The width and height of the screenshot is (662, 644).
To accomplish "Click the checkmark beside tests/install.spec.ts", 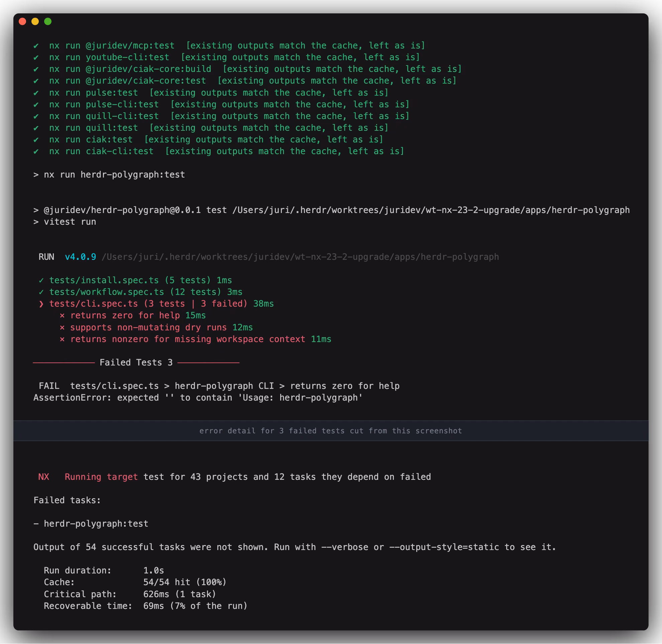I will (41, 281).
